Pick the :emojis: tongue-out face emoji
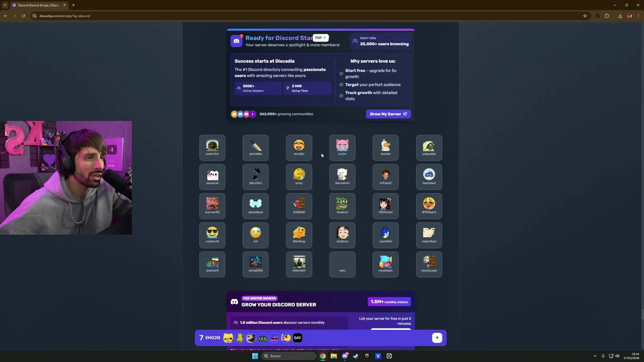The height and width of the screenshot is (362, 644). tap(299, 148)
